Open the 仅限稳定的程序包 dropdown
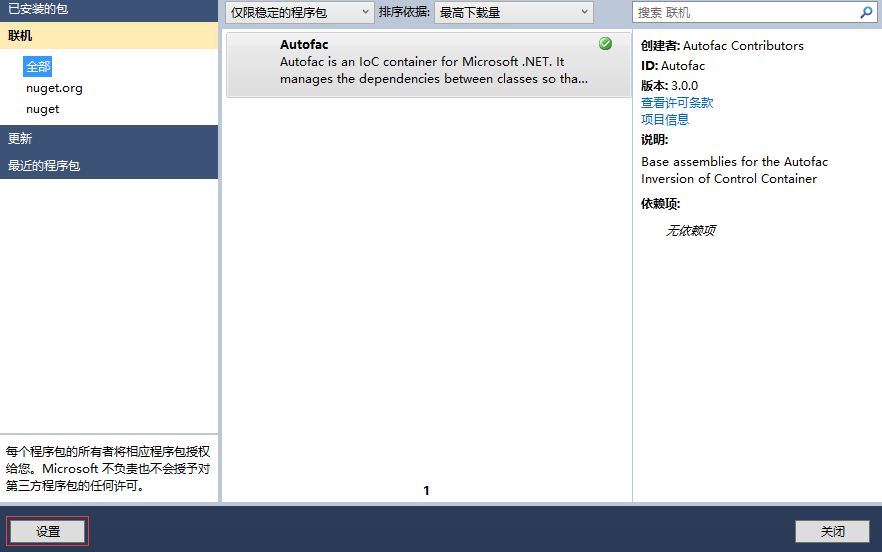The height and width of the screenshot is (552, 882). [300, 12]
